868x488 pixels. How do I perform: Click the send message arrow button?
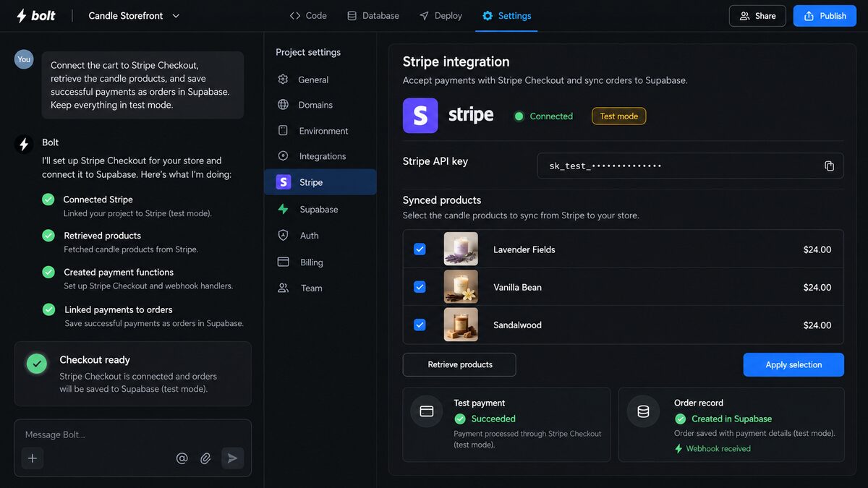pos(232,458)
